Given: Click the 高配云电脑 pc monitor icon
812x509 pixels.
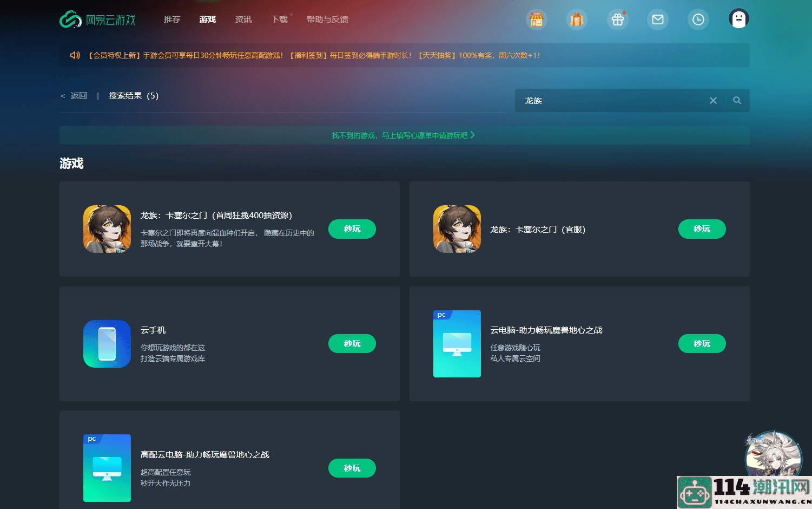Looking at the screenshot, I should (107, 468).
